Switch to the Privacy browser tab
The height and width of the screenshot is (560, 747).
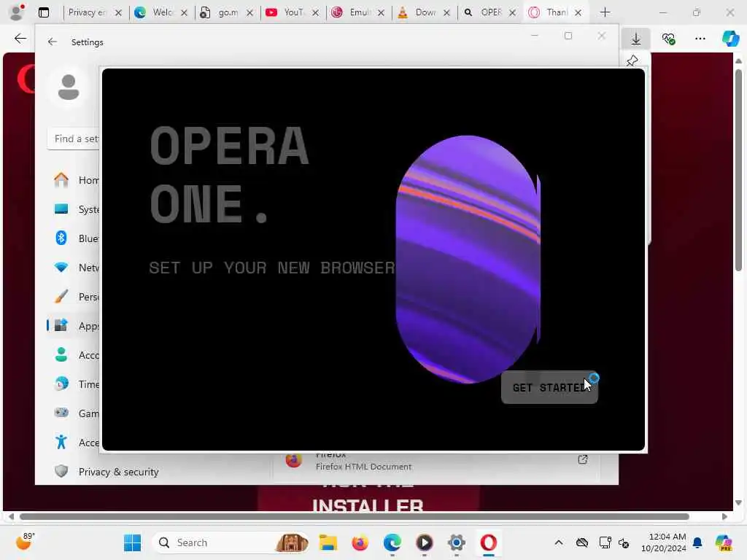tap(94, 12)
